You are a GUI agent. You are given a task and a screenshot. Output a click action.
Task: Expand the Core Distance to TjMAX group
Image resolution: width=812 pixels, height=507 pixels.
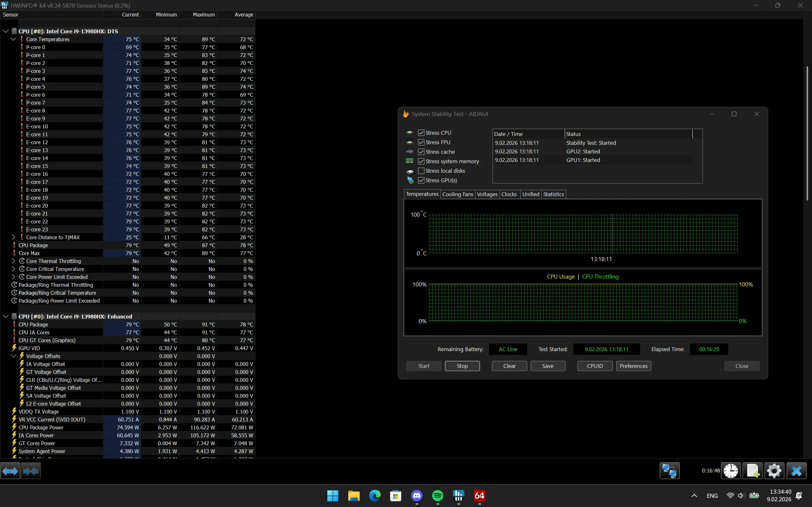pyautogui.click(x=13, y=237)
